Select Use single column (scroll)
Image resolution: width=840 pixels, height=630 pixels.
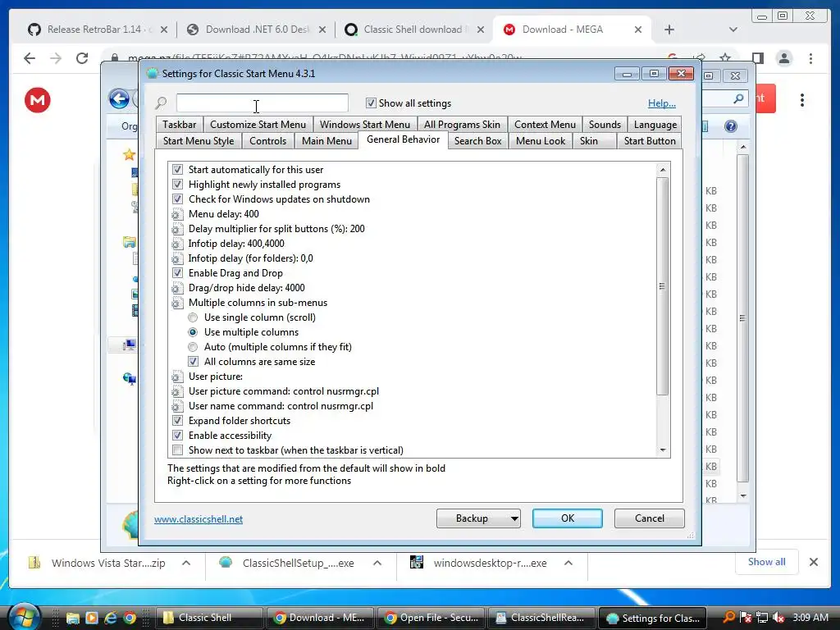coord(193,317)
